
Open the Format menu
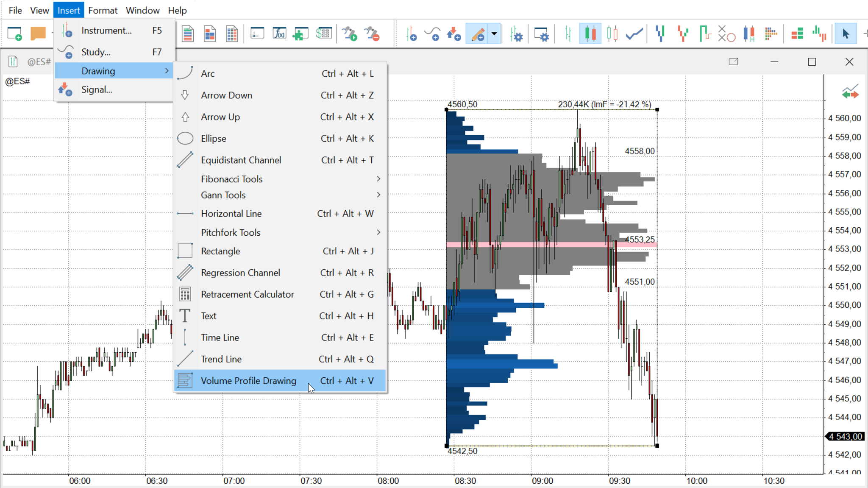pos(103,10)
